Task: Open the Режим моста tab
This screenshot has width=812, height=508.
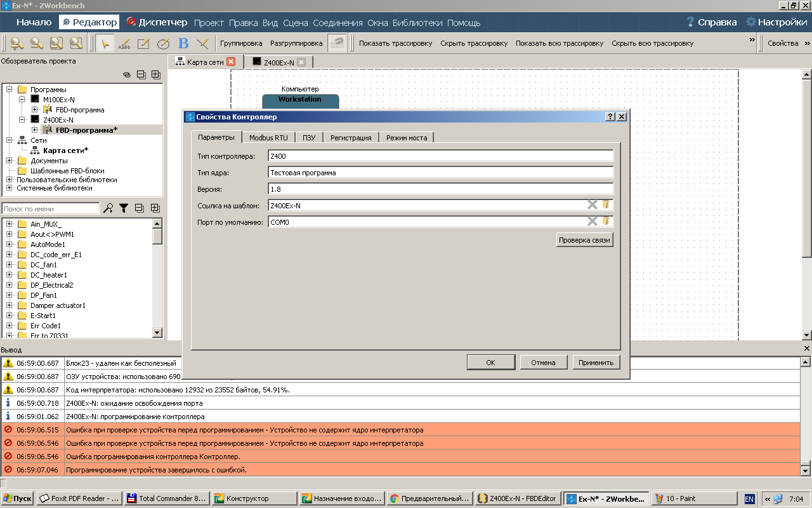Action: pos(407,137)
